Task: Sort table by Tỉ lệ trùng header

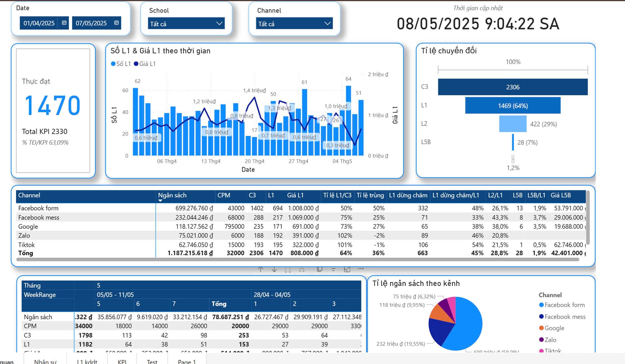Action: 370,195
